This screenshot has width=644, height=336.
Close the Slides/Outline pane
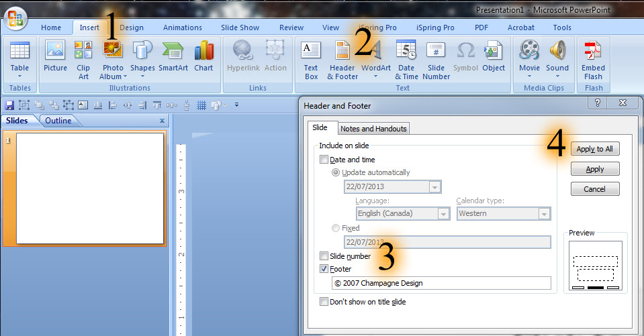pyautogui.click(x=163, y=121)
